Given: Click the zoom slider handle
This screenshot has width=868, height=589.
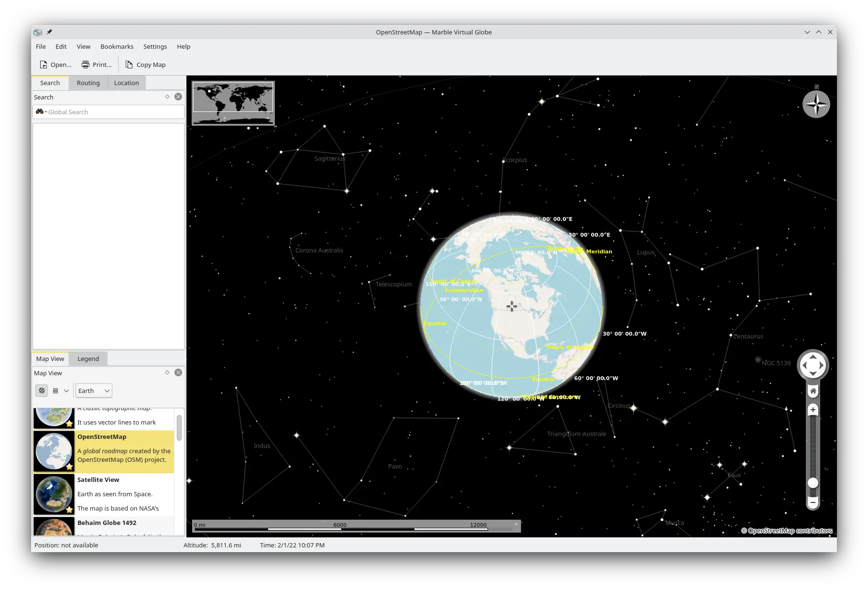Looking at the screenshot, I should 813,483.
